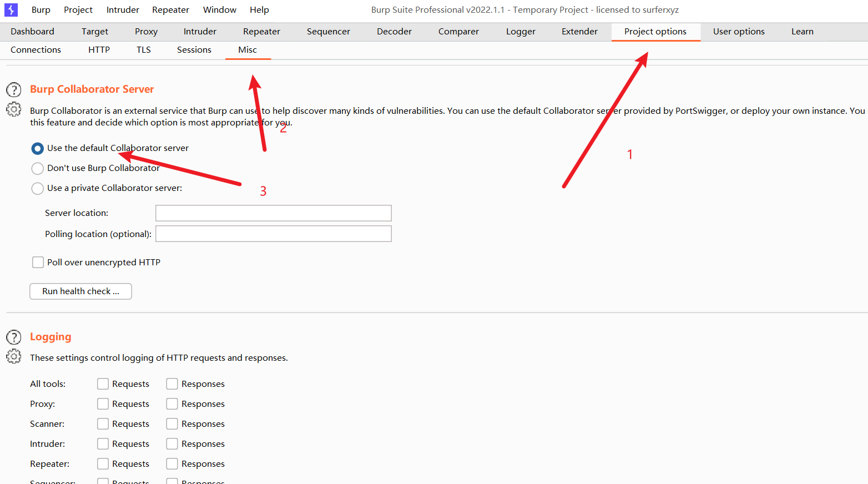Switch to the Proxy tab
Screen dimensions: 868x484
point(146,32)
